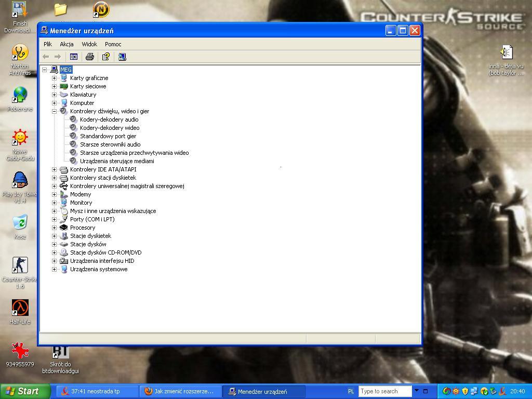Select the MEG computer icon
This screenshot has width=532, height=399.
tap(54, 70)
